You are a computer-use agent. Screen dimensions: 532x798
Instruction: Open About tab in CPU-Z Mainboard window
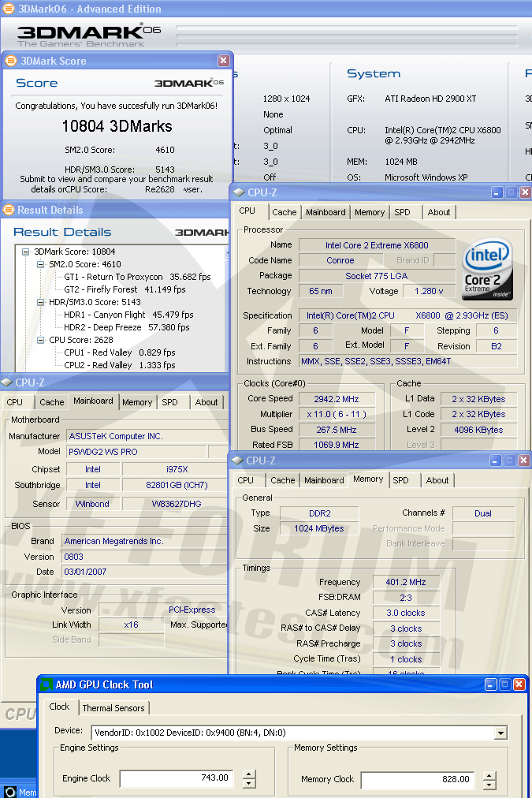206,402
